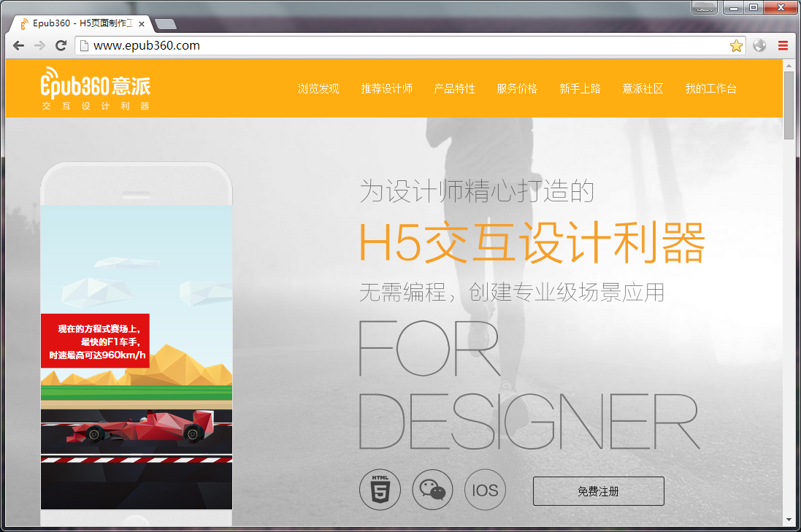801x532 pixels.
Task: Click the page scrollbar thumb
Action: 789,104
